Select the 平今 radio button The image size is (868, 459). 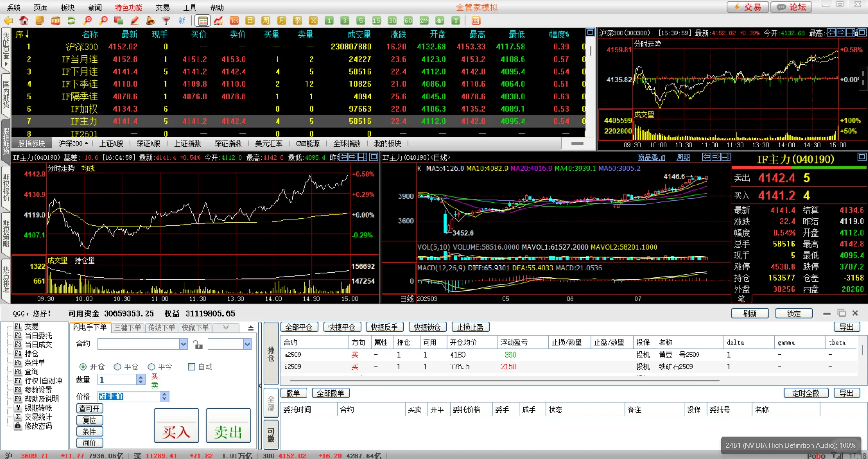[x=151, y=367]
